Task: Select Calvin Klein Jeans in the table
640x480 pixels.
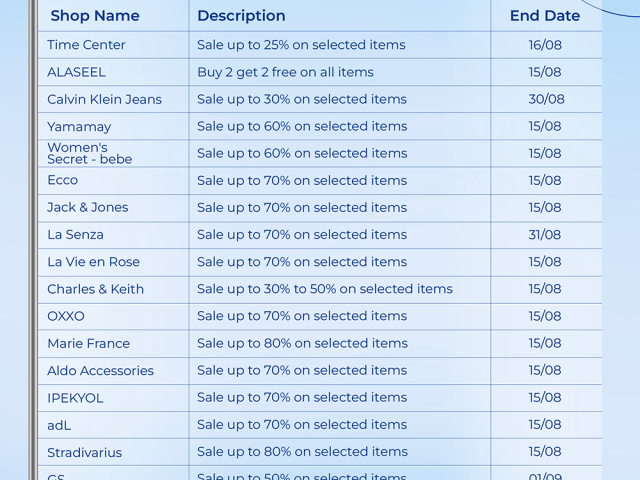Action: click(x=104, y=99)
